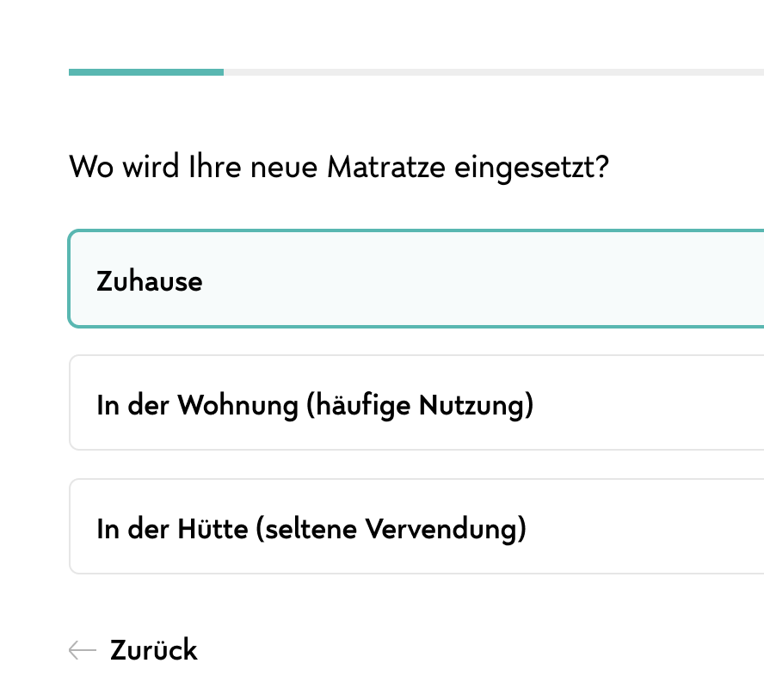
Task: Click the text "häufige Nutzung"
Action: (420, 405)
